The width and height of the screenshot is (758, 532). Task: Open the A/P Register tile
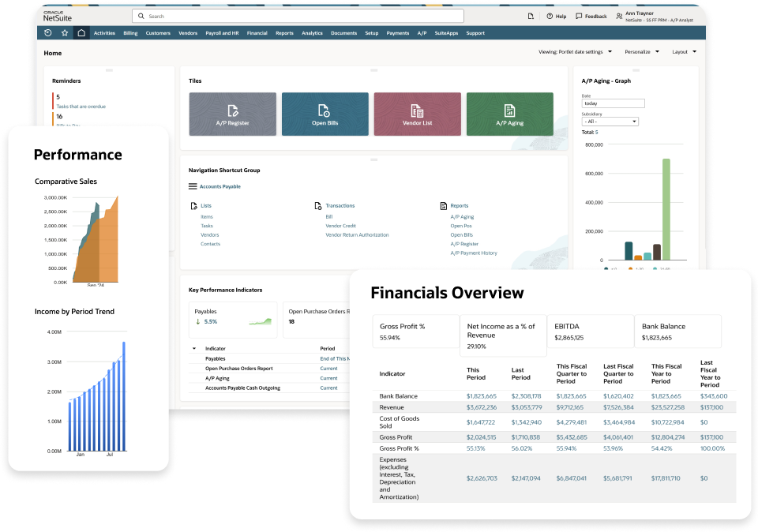232,114
